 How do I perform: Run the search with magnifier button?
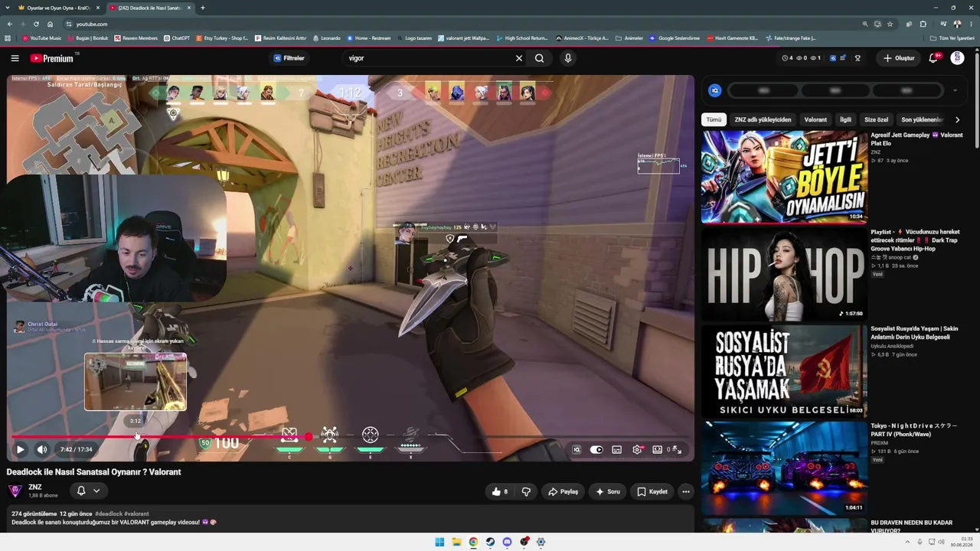coord(540,58)
